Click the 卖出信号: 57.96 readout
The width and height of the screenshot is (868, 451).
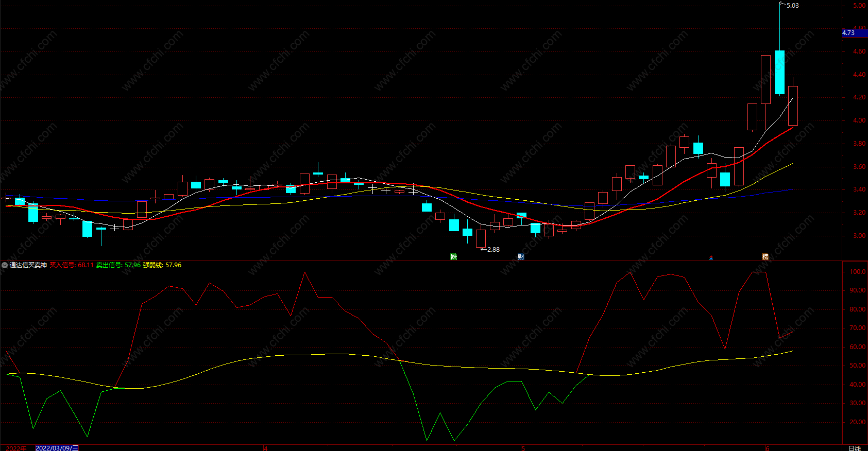[x=118, y=265]
